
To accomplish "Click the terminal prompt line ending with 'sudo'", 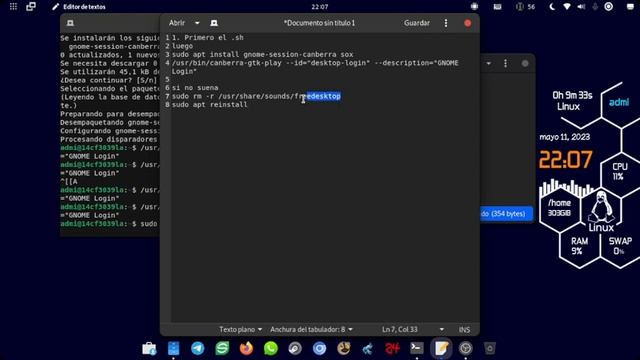I will [x=109, y=224].
